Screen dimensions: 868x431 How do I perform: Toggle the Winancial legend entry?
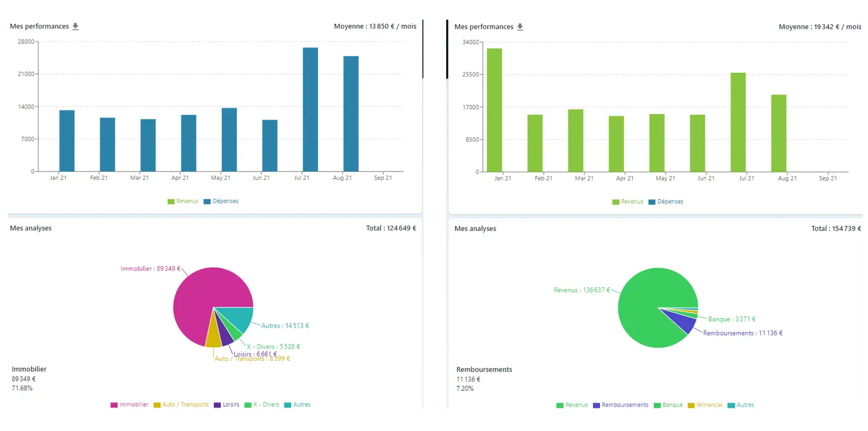pos(705,405)
